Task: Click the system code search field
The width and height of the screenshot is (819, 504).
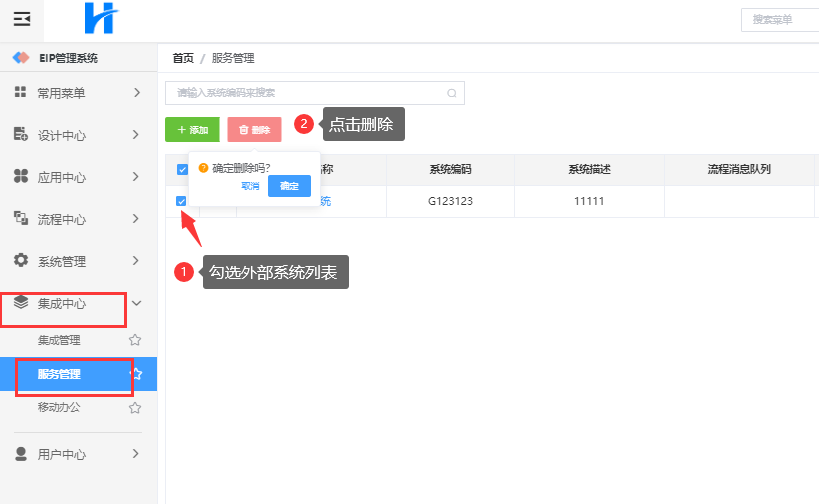Action: coord(315,93)
